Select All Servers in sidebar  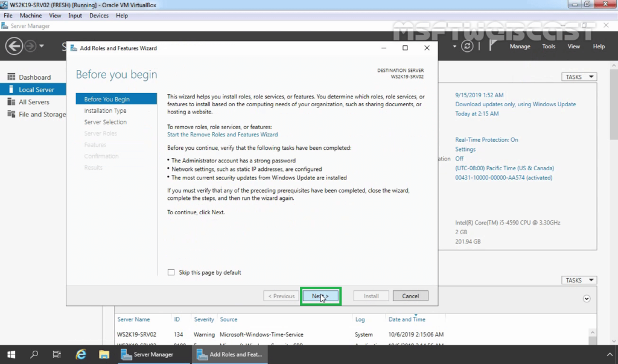[33, 102]
